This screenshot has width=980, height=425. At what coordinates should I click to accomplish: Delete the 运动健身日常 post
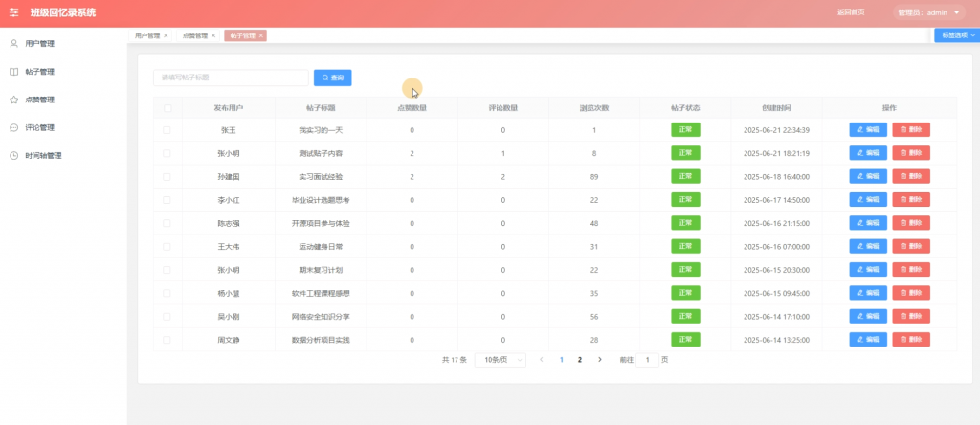click(911, 246)
